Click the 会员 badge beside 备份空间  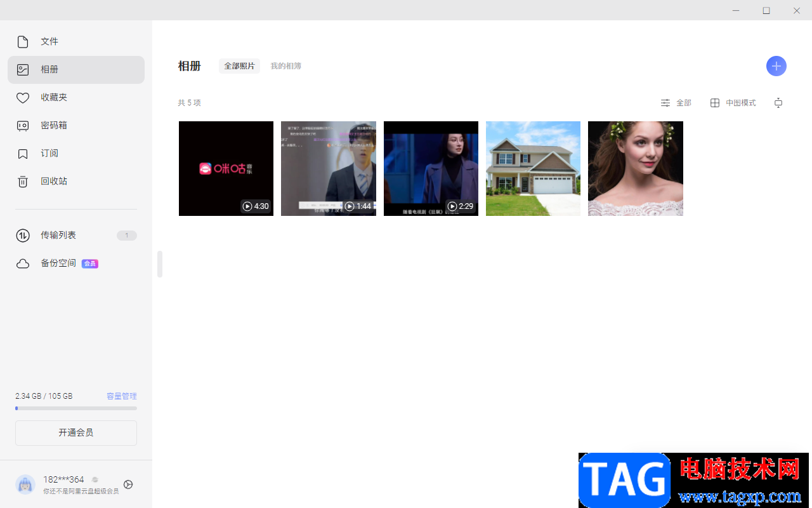pos(90,264)
